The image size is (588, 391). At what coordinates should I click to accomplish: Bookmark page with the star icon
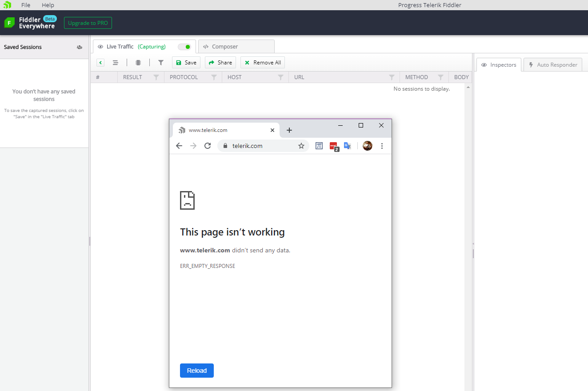pyautogui.click(x=301, y=146)
